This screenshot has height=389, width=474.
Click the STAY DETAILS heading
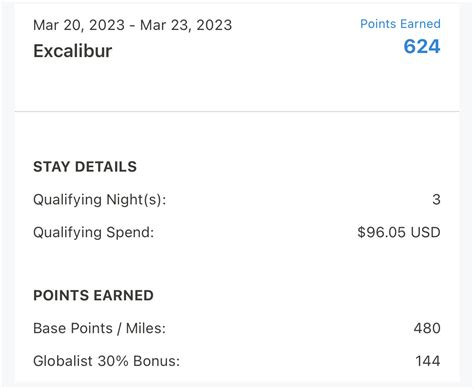[85, 167]
